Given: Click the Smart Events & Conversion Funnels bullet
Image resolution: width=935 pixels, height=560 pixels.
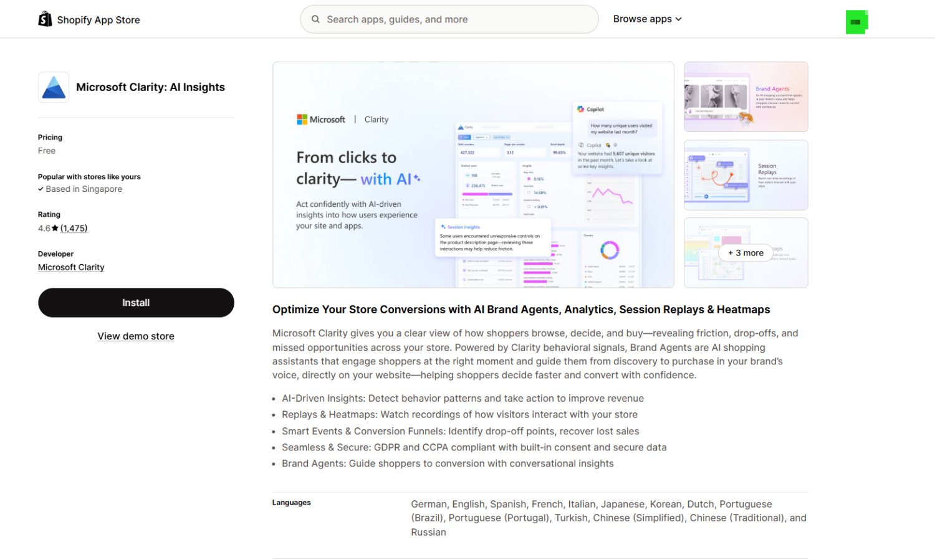Looking at the screenshot, I should pyautogui.click(x=460, y=431).
